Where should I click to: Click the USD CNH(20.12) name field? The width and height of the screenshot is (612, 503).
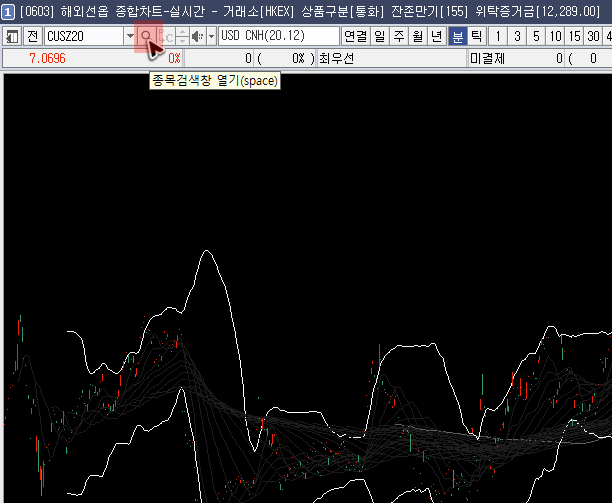click(x=279, y=36)
